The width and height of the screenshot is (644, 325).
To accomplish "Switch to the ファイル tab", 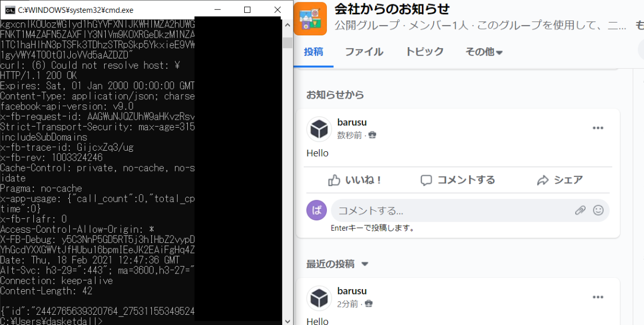I will tap(364, 52).
